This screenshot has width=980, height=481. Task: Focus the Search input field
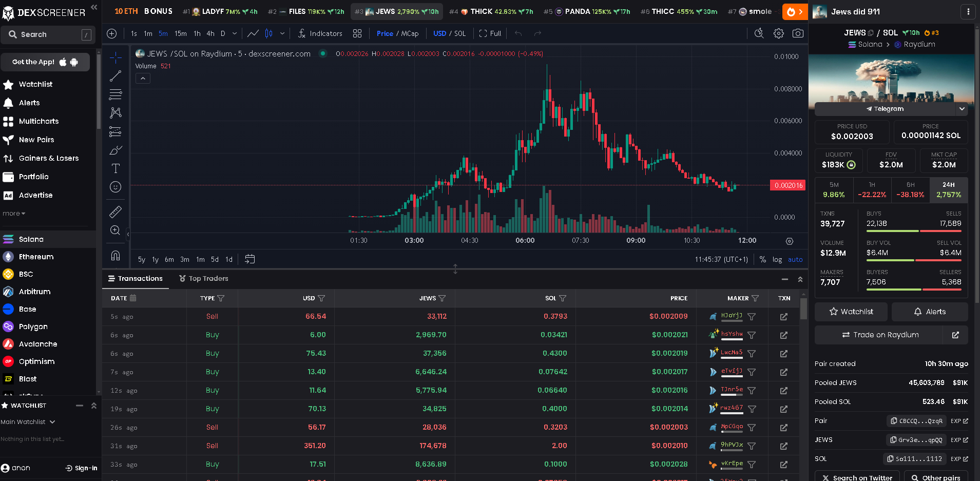pyautogui.click(x=49, y=34)
